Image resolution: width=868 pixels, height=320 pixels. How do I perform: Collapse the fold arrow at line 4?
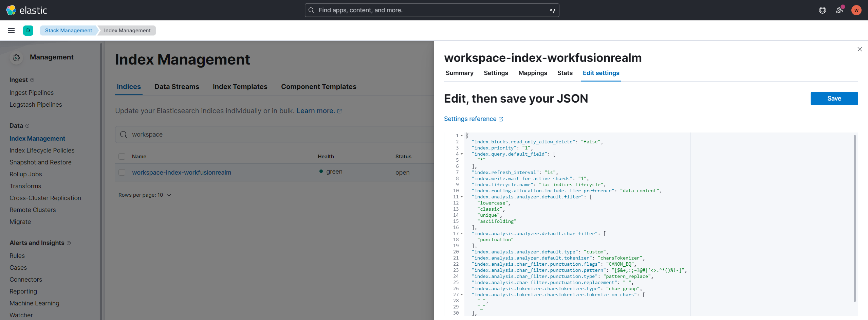(462, 154)
